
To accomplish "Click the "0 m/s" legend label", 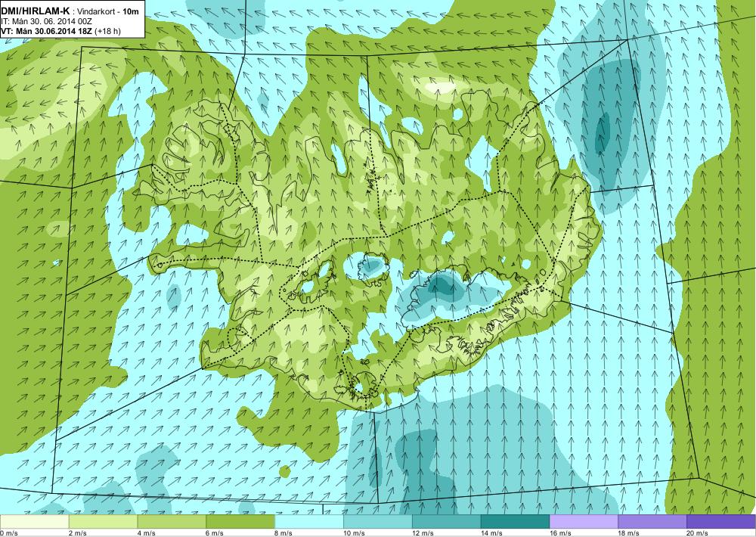I will pos(8,533).
